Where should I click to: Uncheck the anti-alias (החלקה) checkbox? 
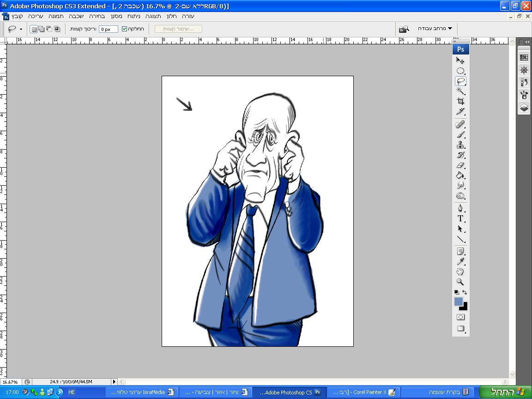coord(124,29)
